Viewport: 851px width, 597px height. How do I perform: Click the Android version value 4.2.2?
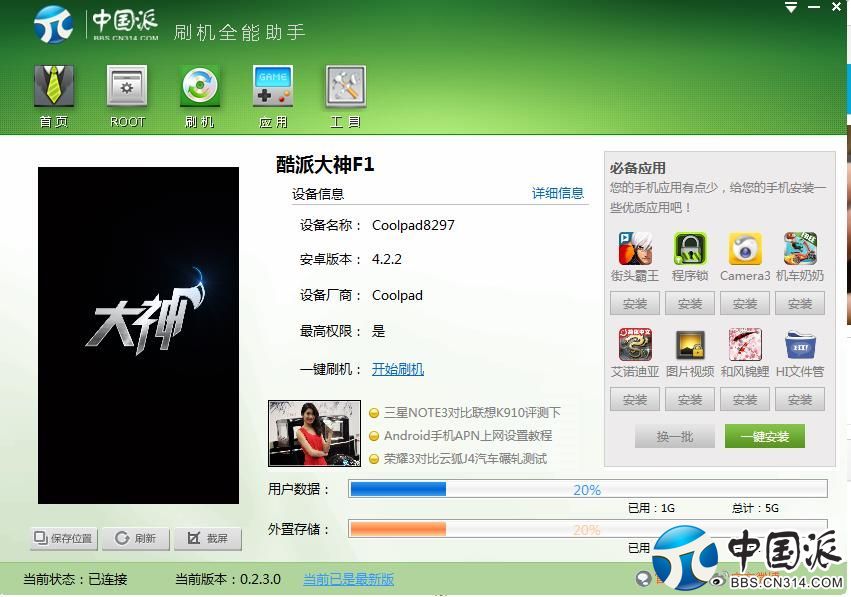[386, 259]
